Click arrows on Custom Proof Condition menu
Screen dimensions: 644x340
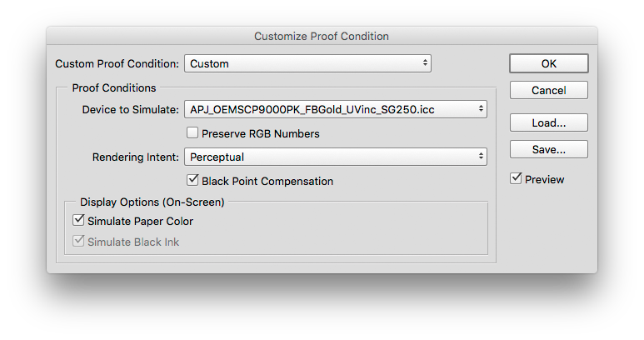[x=425, y=63]
